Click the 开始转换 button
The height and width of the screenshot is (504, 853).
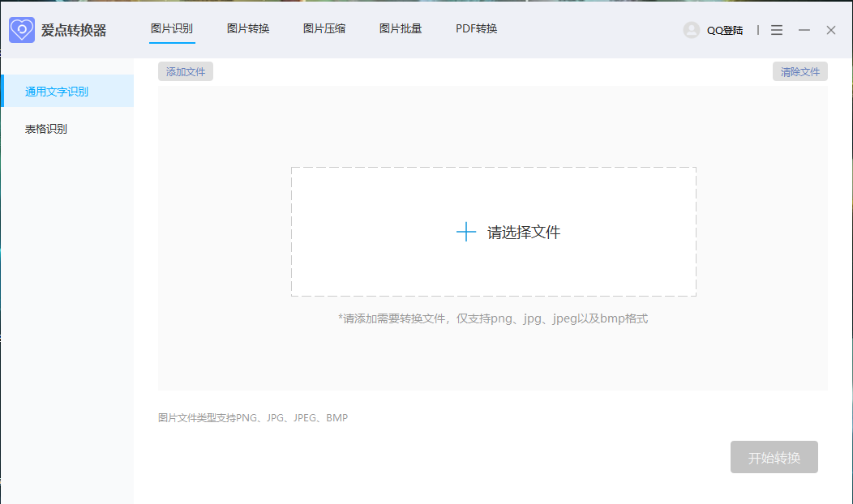click(774, 457)
